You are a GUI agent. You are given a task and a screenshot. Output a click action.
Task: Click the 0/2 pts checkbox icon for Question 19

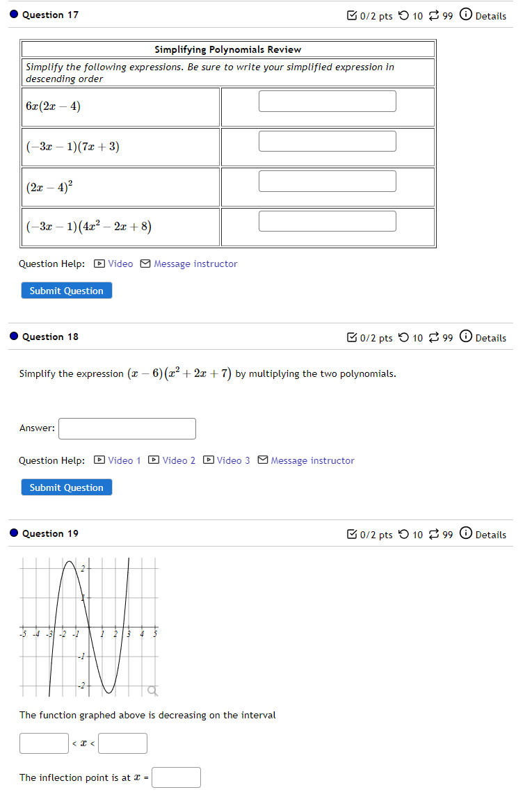tap(352, 534)
